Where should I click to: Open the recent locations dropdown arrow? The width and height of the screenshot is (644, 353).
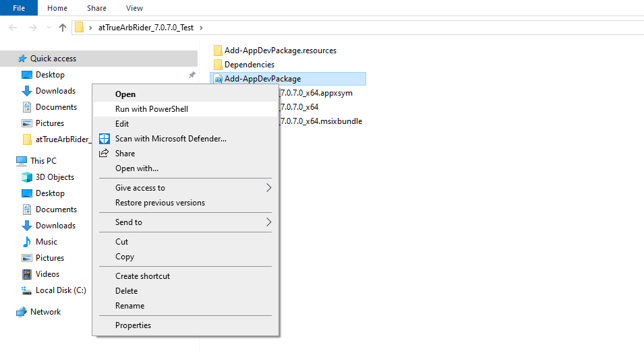49,28
